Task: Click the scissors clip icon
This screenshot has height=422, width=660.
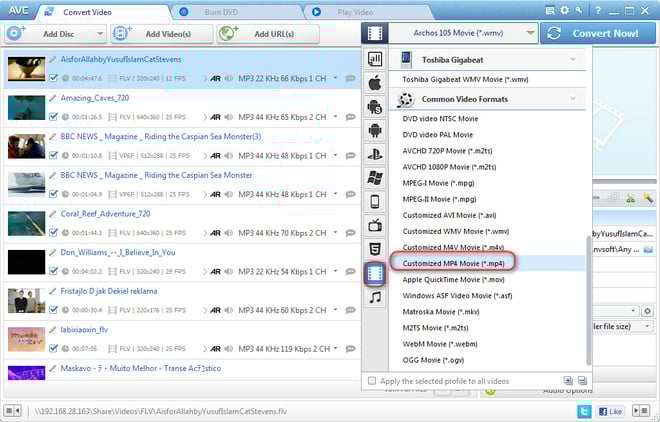Action: click(x=630, y=198)
